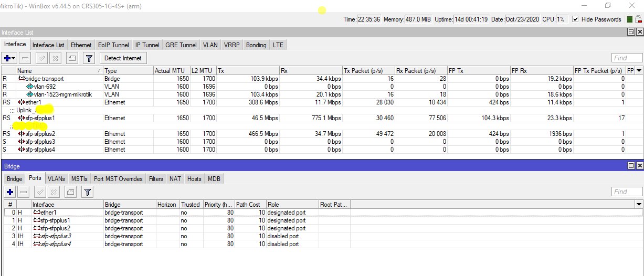
Task: Click the ethernet icon beside ether1 in Interface List
Action: click(x=22, y=102)
